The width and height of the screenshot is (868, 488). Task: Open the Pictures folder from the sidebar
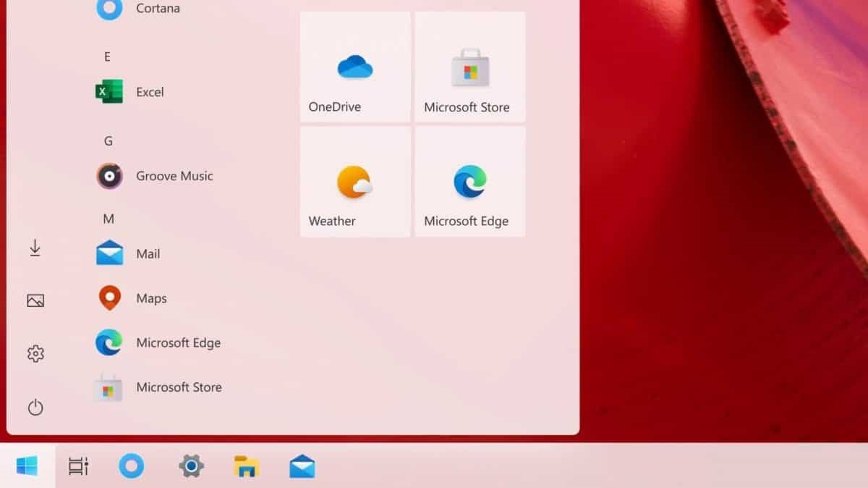[x=35, y=300]
